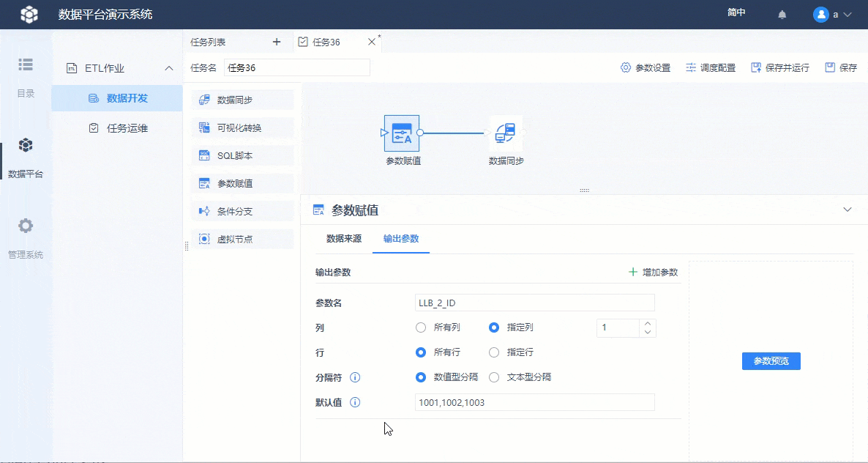Click the palette vertical resize handle
The width and height of the screenshot is (868, 463).
point(187,246)
